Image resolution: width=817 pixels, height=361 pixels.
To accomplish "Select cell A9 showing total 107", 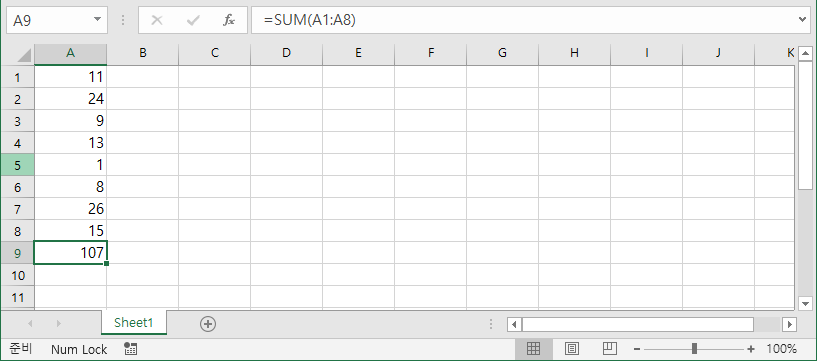I will pos(71,253).
